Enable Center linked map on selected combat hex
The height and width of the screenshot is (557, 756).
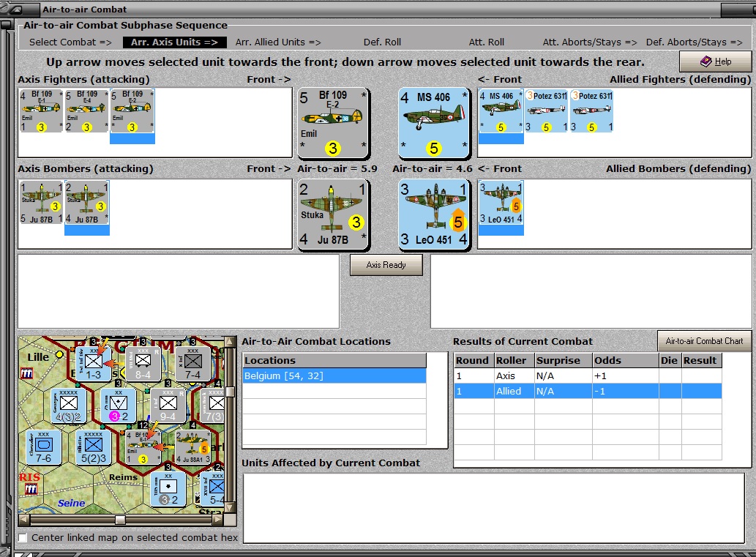[22, 537]
